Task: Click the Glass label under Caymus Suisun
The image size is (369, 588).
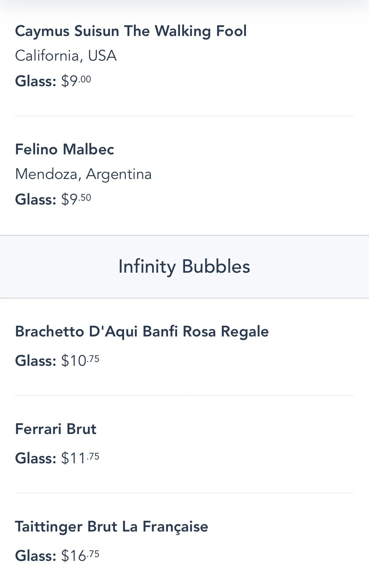Action: [35, 81]
